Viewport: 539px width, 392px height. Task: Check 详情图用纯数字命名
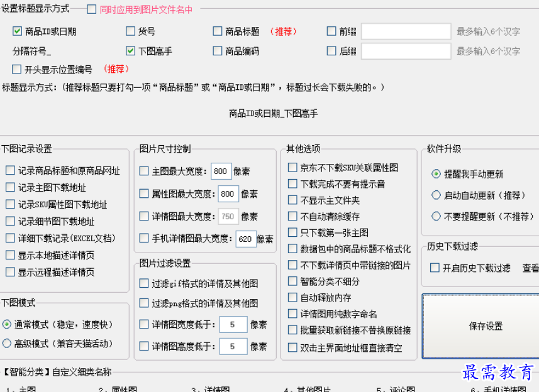point(292,313)
